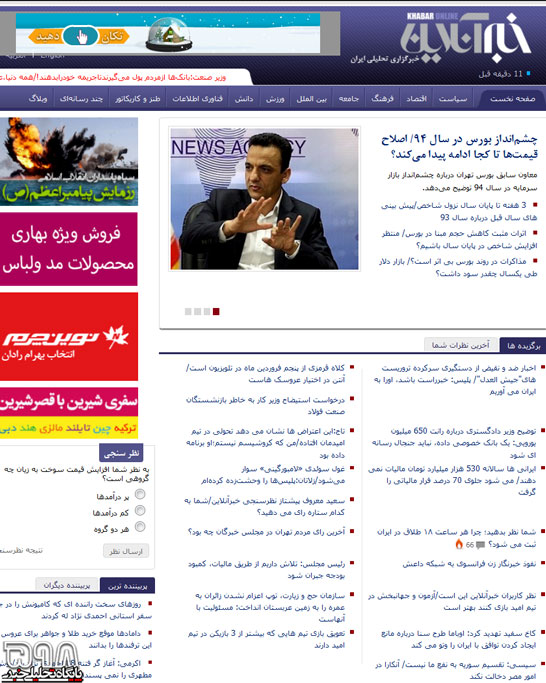Screen dimensions: 546x683
Task: Open link نفوذ خبرنگار زن فرانسوی به داعش
Action: pos(468,564)
